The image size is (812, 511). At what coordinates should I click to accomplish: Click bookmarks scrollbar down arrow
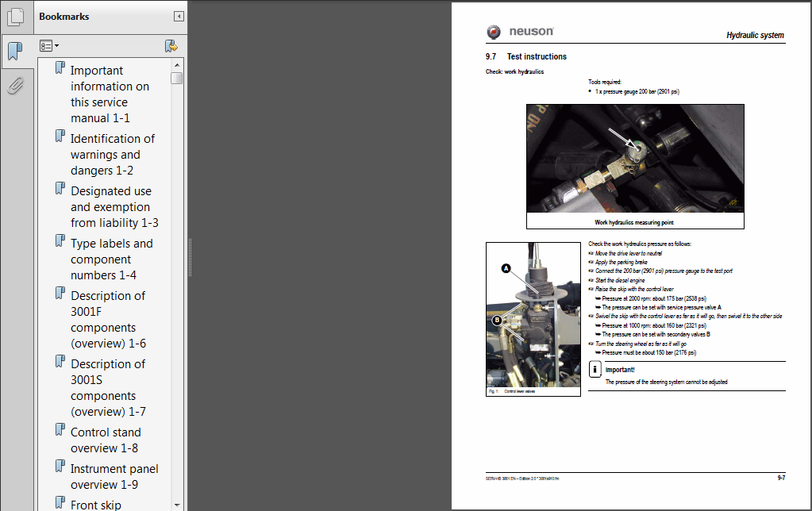click(177, 505)
